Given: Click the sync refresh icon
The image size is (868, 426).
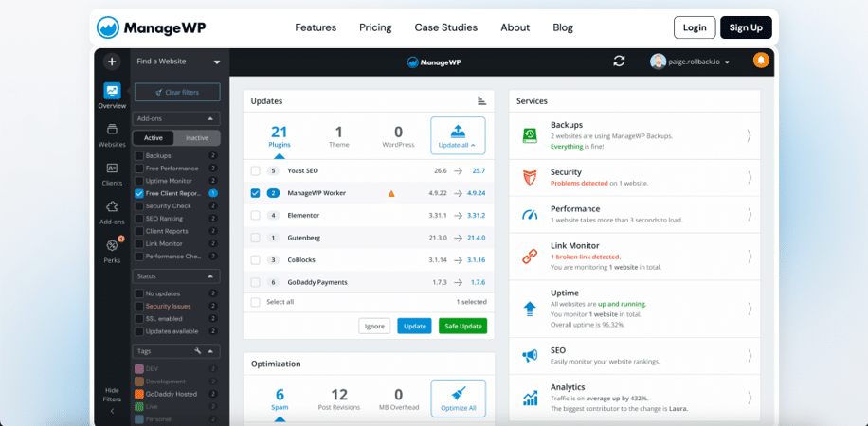Looking at the screenshot, I should [x=619, y=62].
